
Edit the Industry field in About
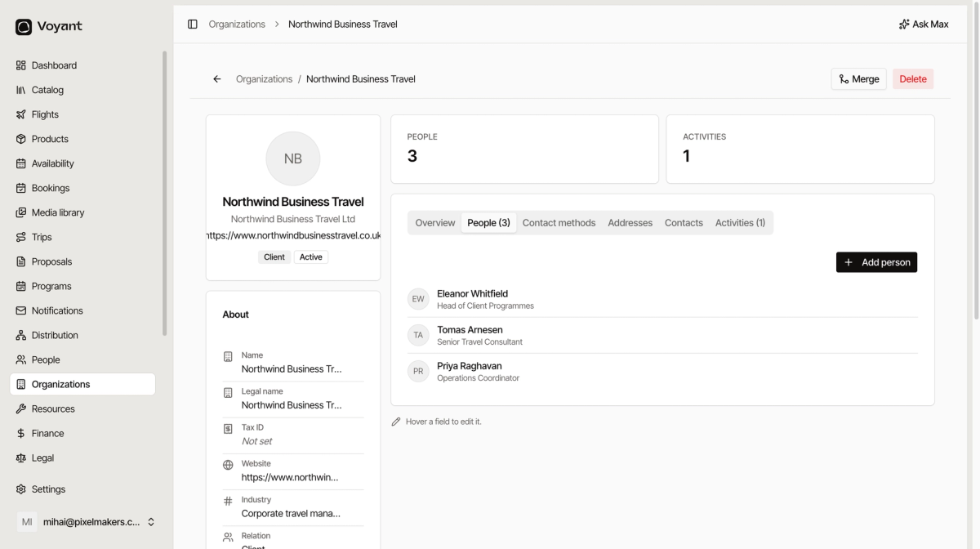tap(293, 507)
